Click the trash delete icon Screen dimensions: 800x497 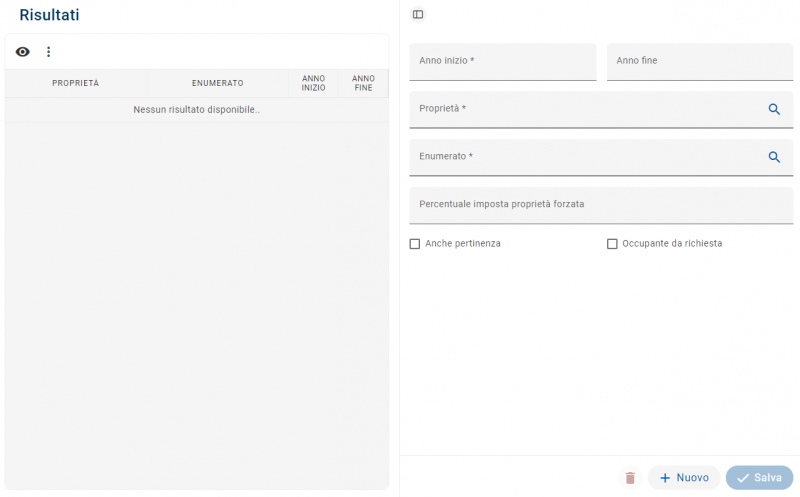pyautogui.click(x=630, y=478)
